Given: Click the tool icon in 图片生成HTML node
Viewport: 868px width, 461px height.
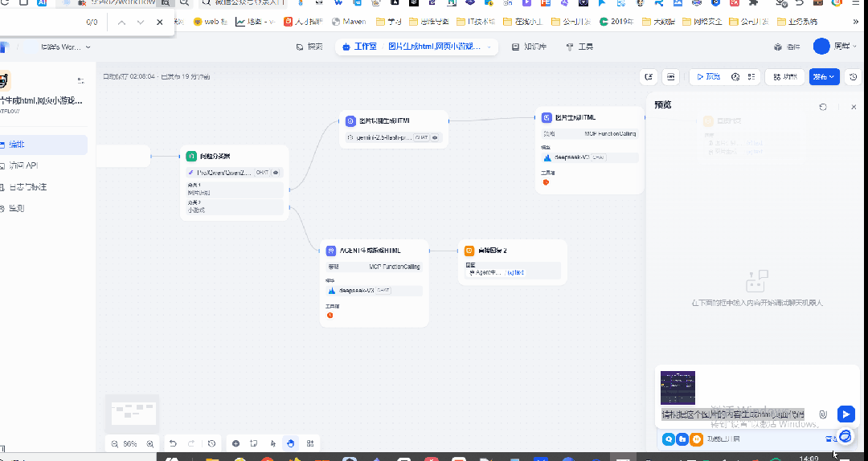Looking at the screenshot, I should click(x=546, y=182).
